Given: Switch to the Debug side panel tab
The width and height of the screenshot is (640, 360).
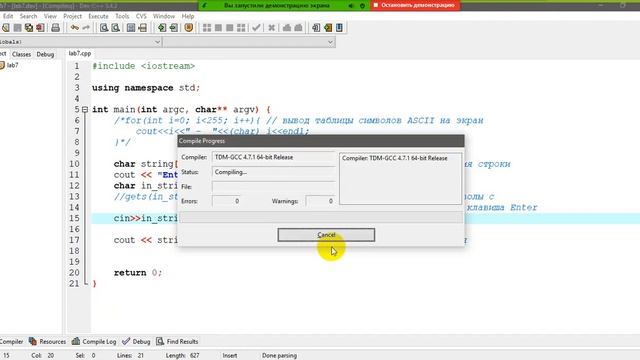Looking at the screenshot, I should tap(45, 54).
